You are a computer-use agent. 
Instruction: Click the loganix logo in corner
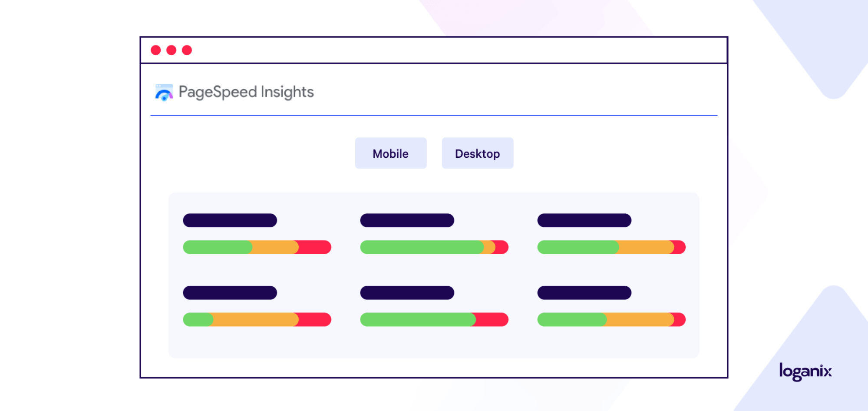pos(805,372)
